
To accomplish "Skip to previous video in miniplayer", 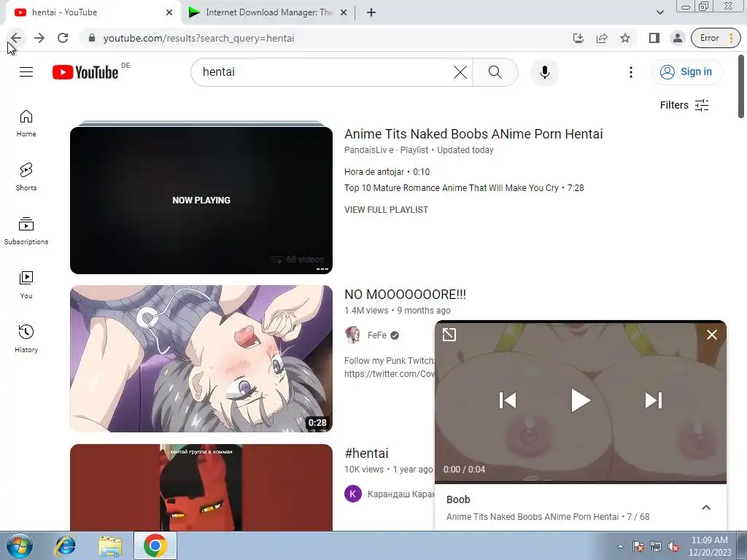I will pos(508,400).
